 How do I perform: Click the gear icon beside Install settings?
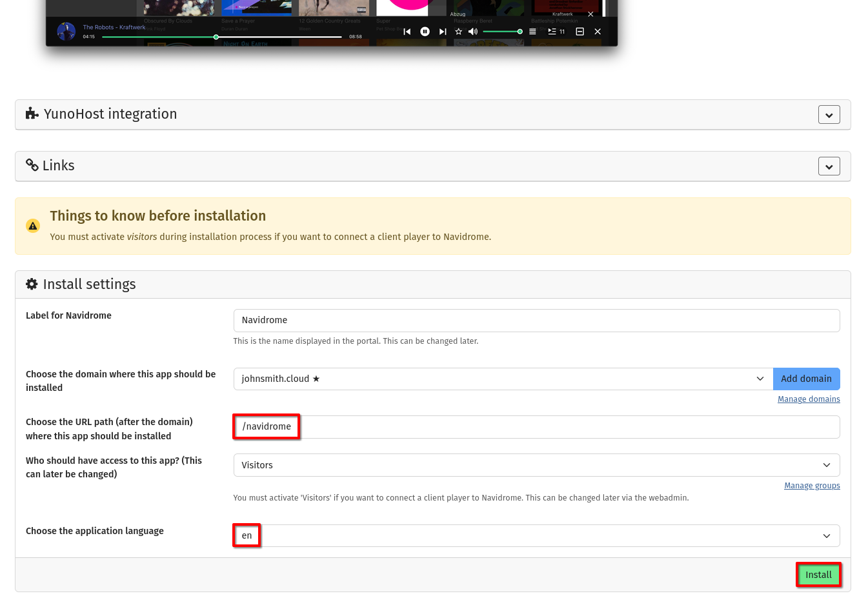pos(32,284)
